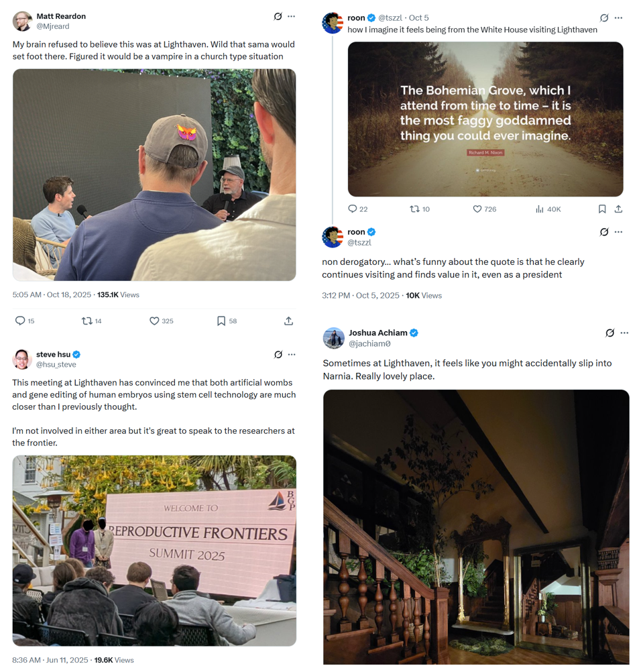Open more options on Matt Reardon's tweet
This screenshot has width=639, height=672.
[x=292, y=16]
